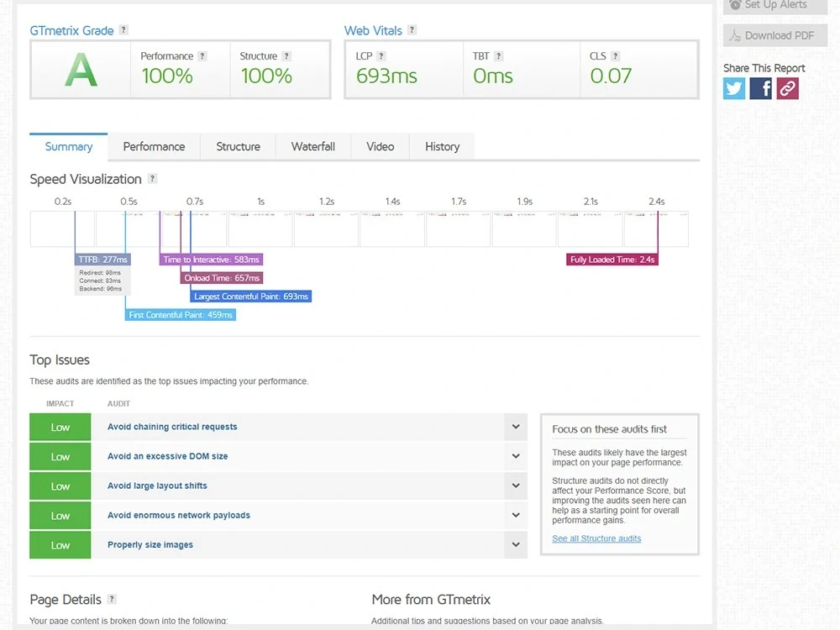Open help icon beside Web Vitals
The width and height of the screenshot is (840, 630).
412,30
